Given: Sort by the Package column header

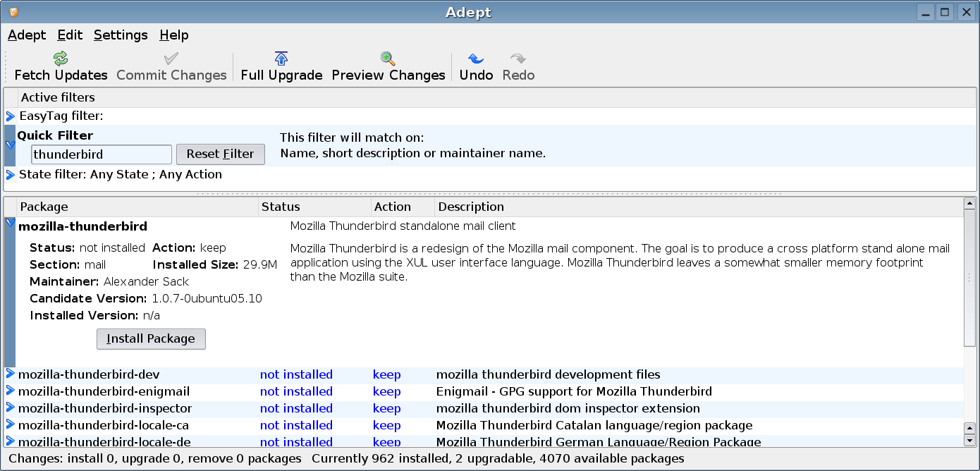Looking at the screenshot, I should [x=138, y=207].
